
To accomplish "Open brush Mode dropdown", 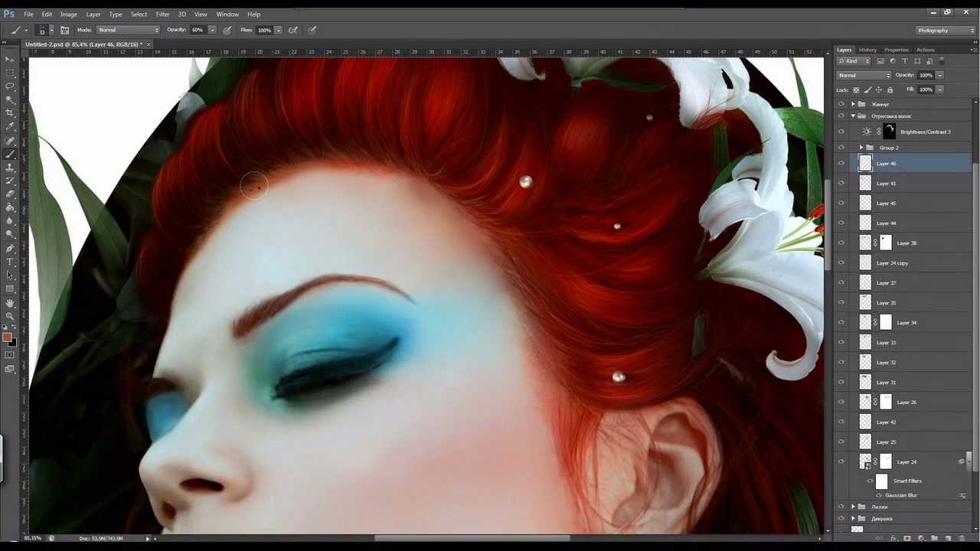I will [x=128, y=30].
